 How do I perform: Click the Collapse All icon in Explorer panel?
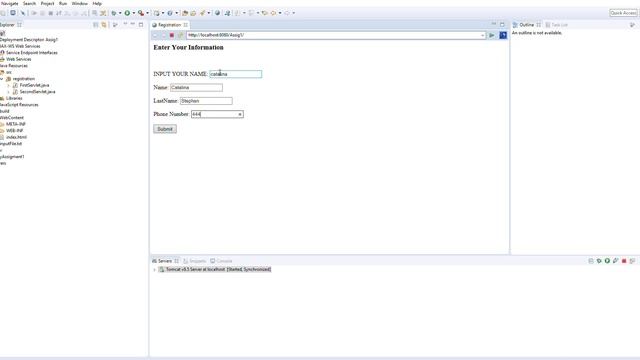tap(96, 25)
